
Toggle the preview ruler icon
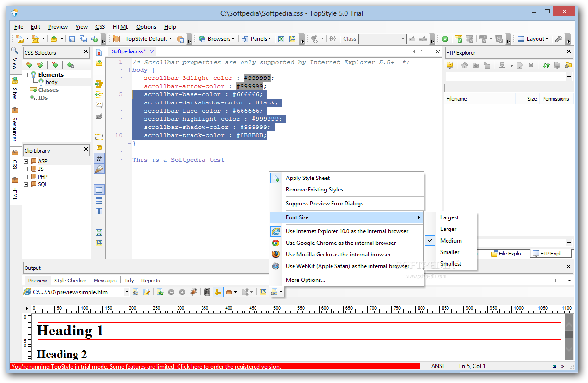point(218,292)
